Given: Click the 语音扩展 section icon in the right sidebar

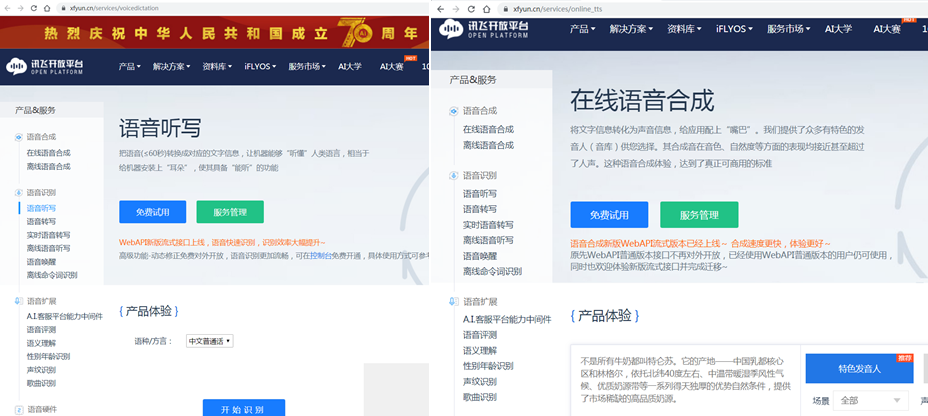Looking at the screenshot, I should pyautogui.click(x=454, y=301).
